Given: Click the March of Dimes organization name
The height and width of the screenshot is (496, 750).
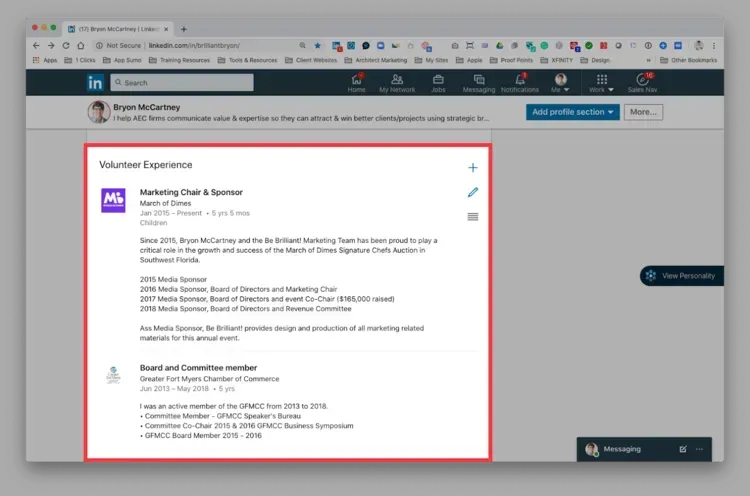Looking at the screenshot, I should click(165, 203).
